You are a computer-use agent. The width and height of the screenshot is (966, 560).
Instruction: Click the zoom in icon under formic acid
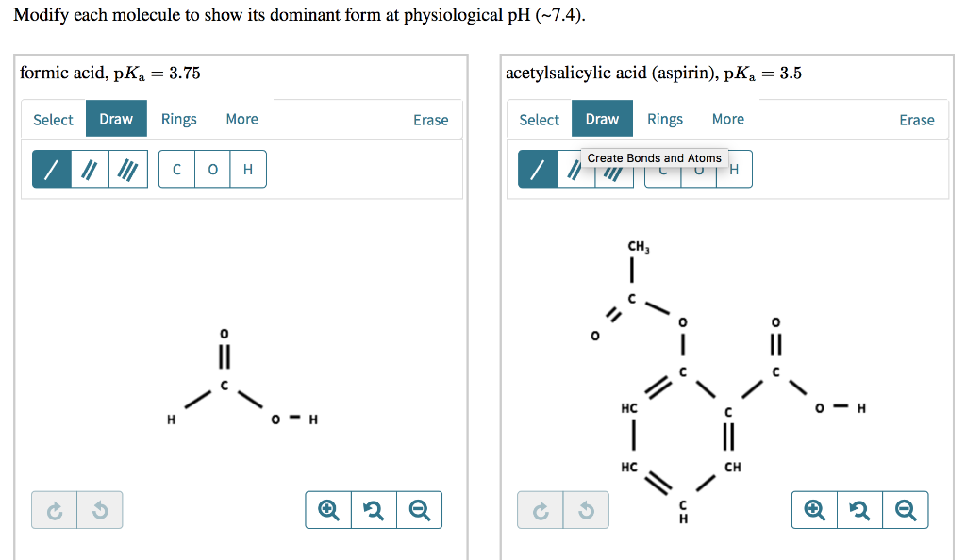[327, 509]
